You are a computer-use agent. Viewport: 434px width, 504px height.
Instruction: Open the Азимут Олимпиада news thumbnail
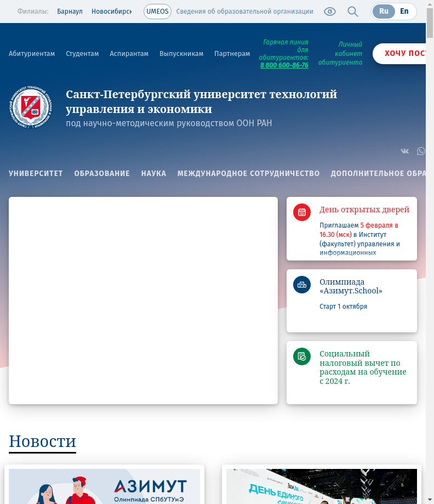pos(105,486)
